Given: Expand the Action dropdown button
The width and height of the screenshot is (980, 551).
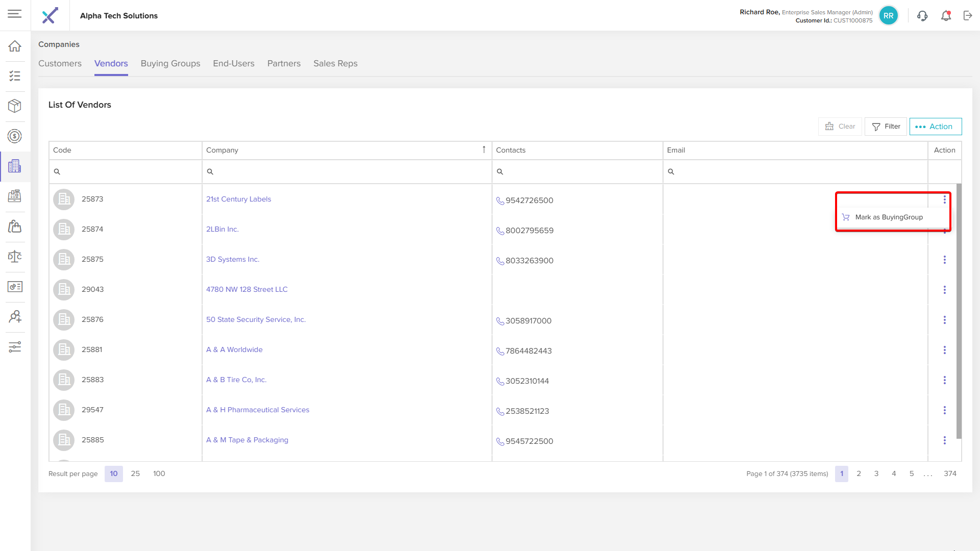Looking at the screenshot, I should click(x=935, y=127).
